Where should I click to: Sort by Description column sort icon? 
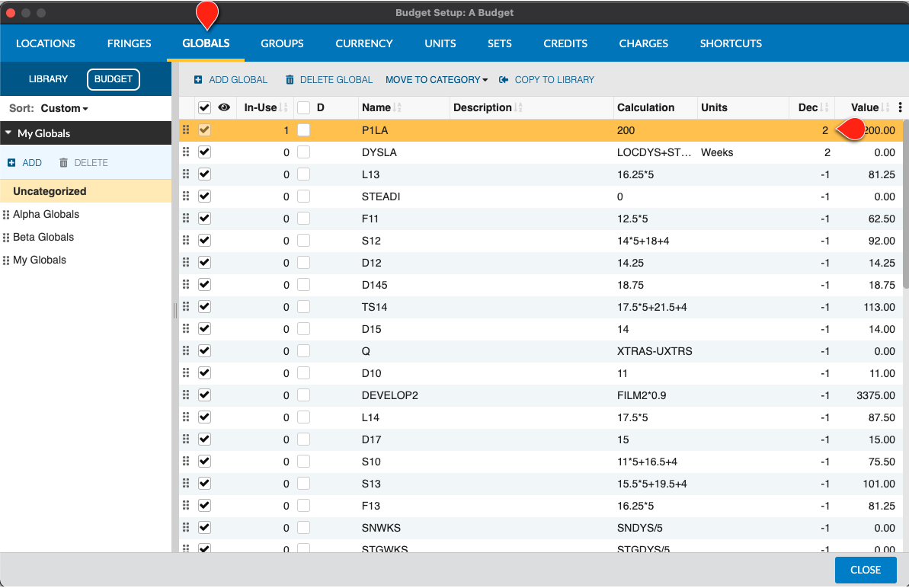[x=518, y=107]
